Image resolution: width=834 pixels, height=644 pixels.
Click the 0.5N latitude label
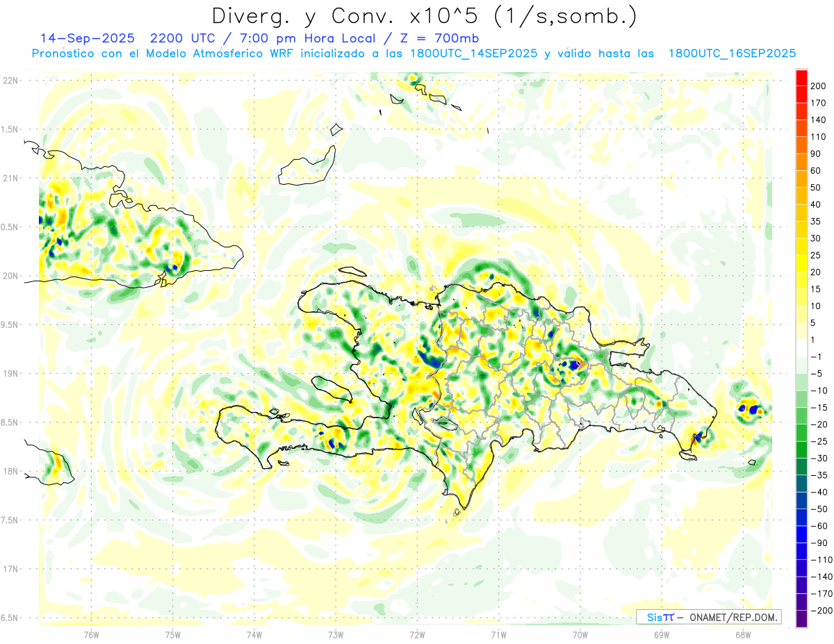[x=10, y=227]
